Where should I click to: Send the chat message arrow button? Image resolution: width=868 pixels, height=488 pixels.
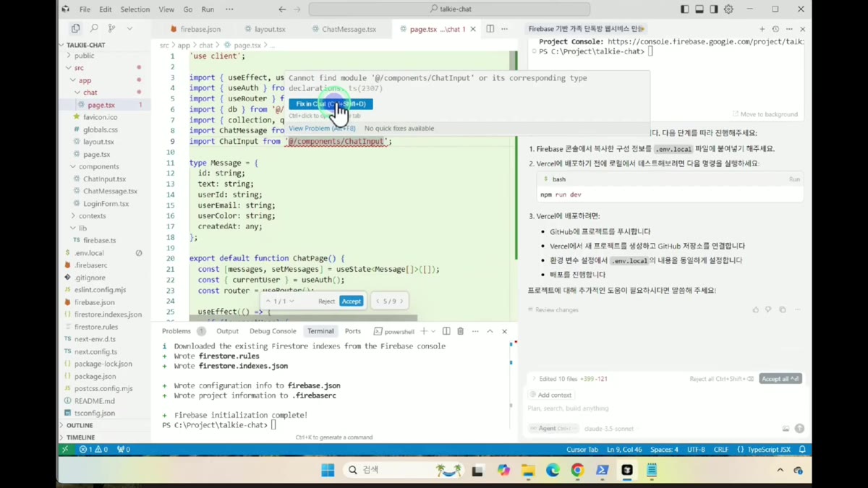tap(799, 429)
